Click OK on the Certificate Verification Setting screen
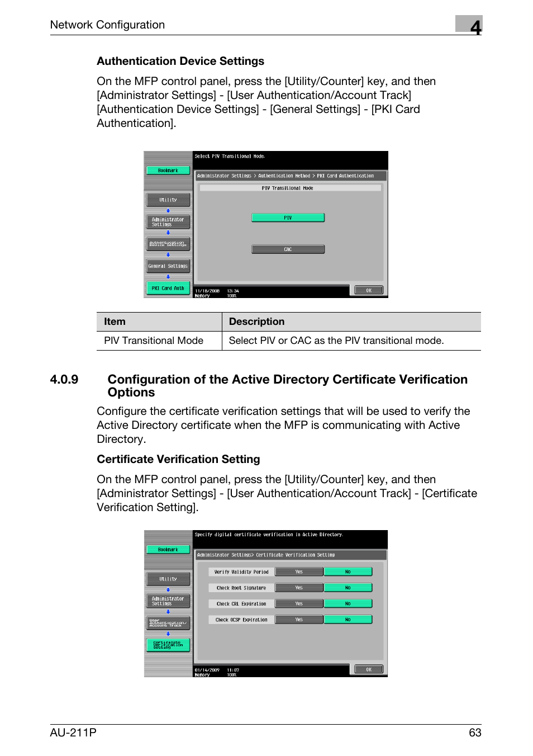 369,669
